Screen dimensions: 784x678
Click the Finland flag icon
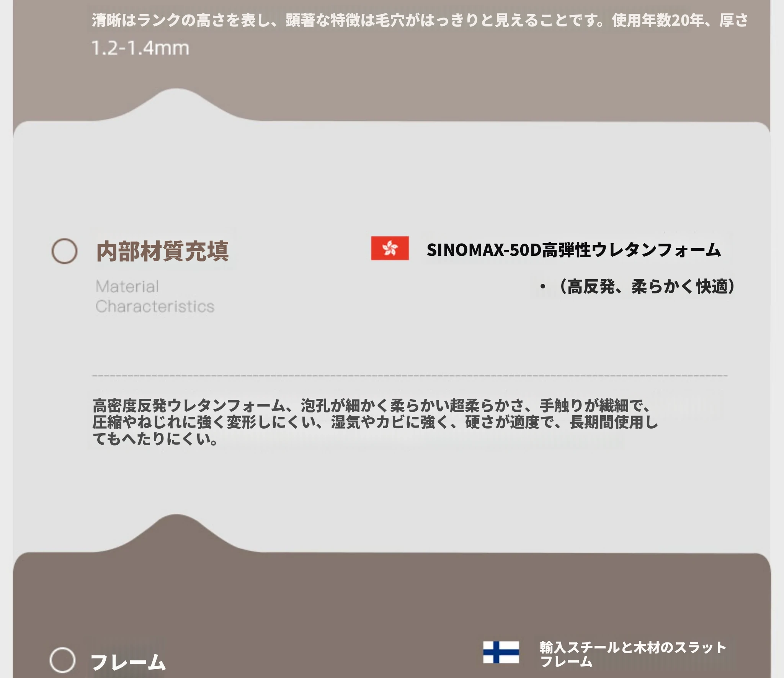pyautogui.click(x=501, y=652)
